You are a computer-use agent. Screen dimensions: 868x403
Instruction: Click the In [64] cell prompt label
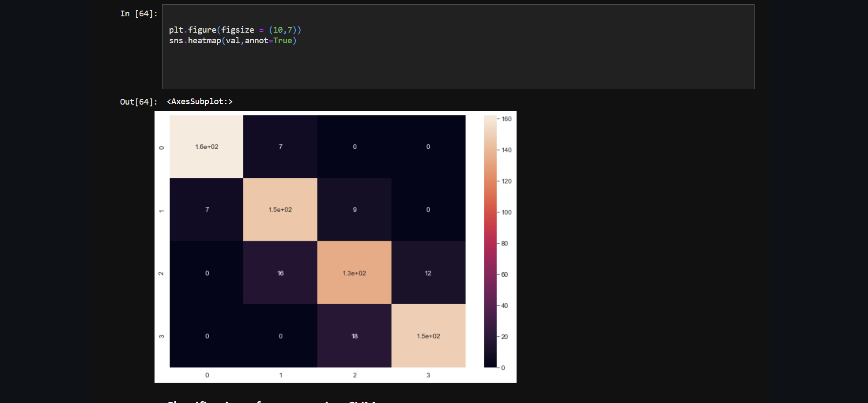[x=137, y=14]
